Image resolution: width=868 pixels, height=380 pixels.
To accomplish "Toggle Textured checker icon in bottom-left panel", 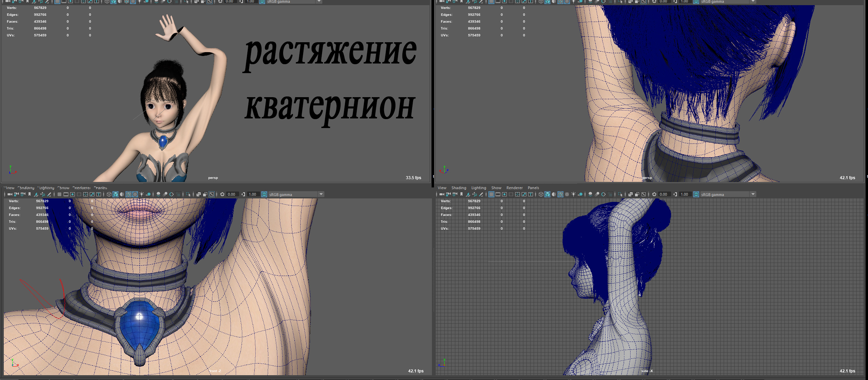I will coord(135,194).
